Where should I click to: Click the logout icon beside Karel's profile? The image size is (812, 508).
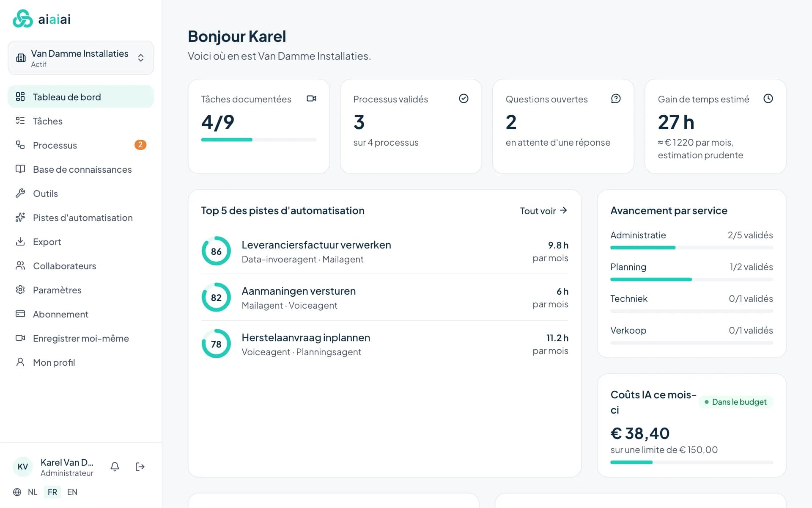pos(140,467)
